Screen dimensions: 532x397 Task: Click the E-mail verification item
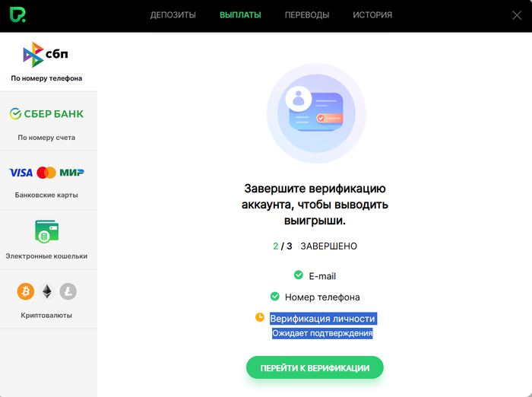(x=322, y=276)
